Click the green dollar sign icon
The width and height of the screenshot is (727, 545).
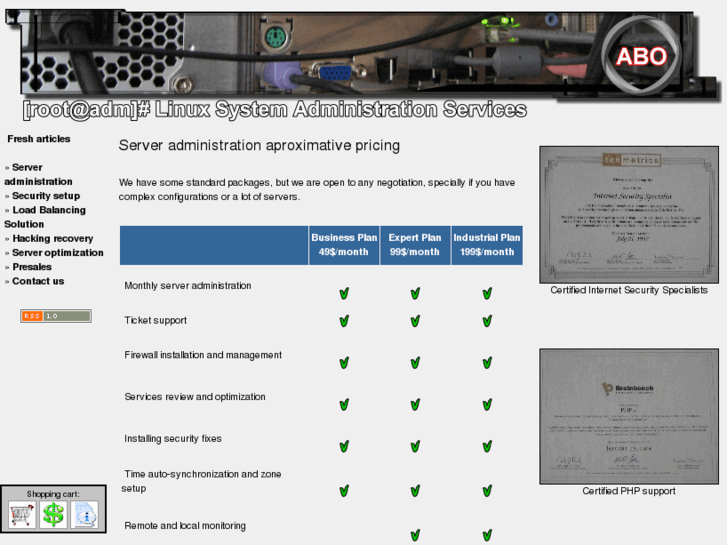tap(53, 515)
